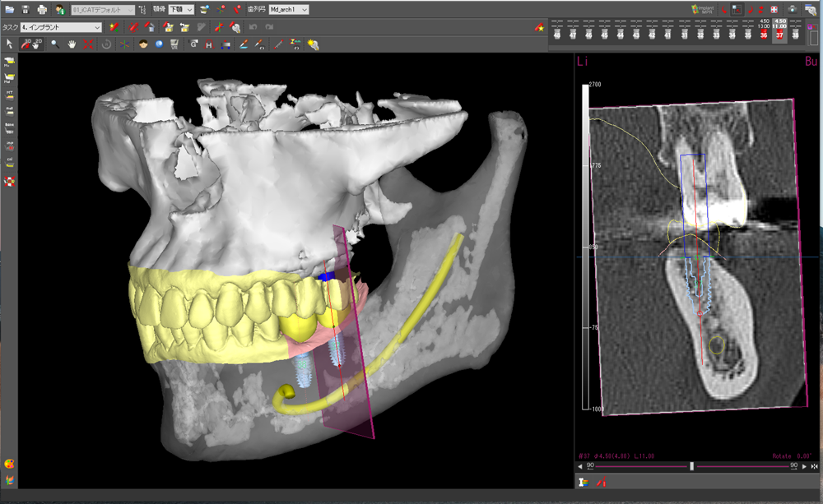Click the Implant MPR button
823x504 pixels.
click(702, 9)
